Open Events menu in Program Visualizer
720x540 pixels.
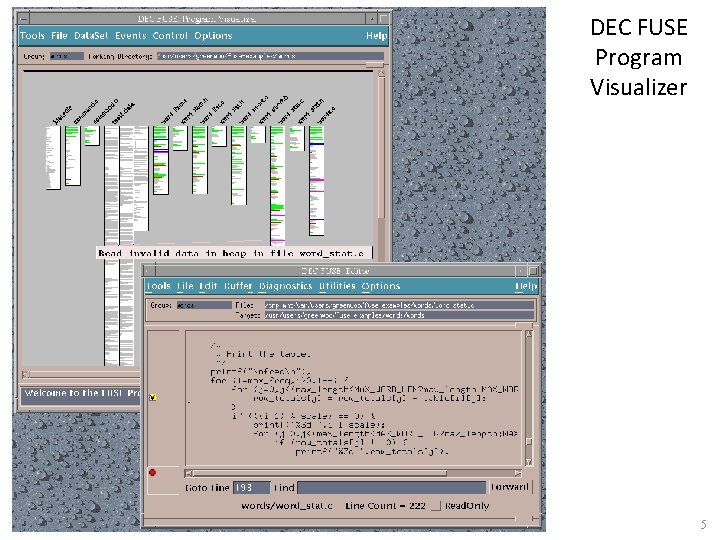coord(130,36)
